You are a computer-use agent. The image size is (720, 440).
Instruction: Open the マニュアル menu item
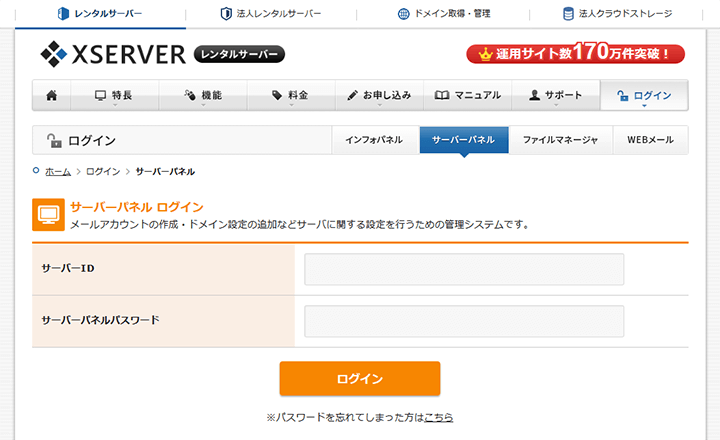click(467, 95)
